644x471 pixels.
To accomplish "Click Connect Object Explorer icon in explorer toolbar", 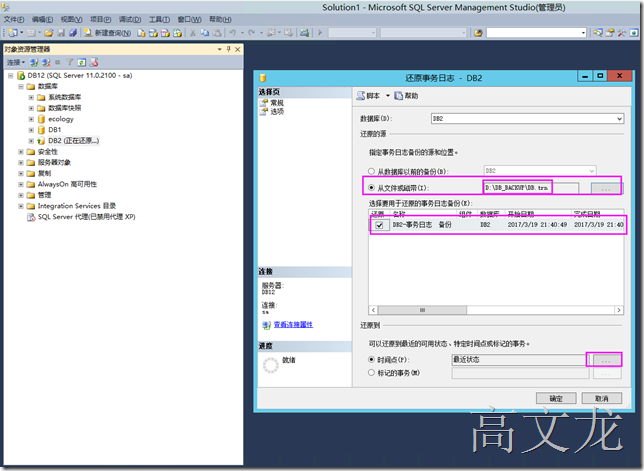I will [34, 62].
